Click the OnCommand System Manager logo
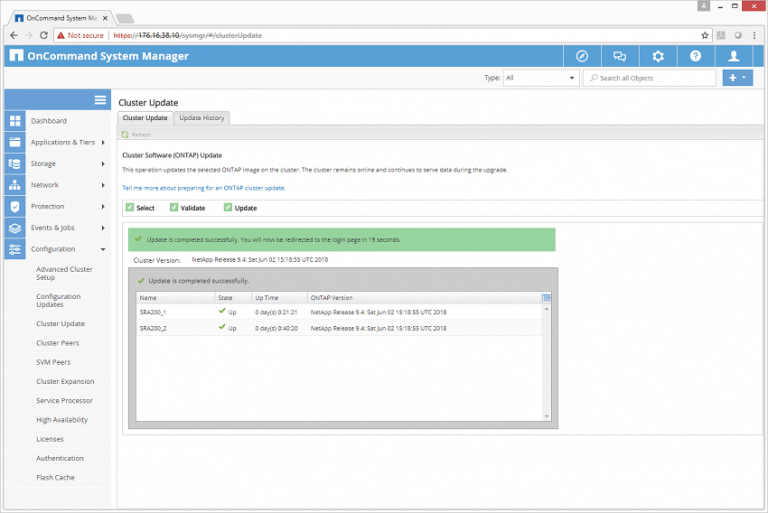Screen dimensions: 768x513 tap(16, 55)
